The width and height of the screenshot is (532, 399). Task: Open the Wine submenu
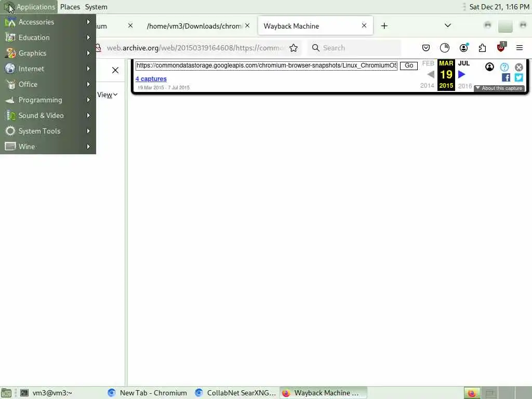tap(48, 147)
